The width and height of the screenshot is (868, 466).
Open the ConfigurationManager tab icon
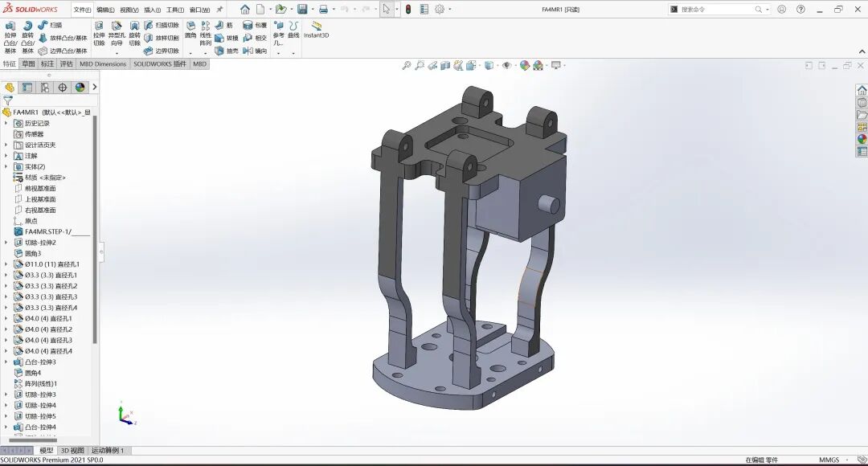45,88
